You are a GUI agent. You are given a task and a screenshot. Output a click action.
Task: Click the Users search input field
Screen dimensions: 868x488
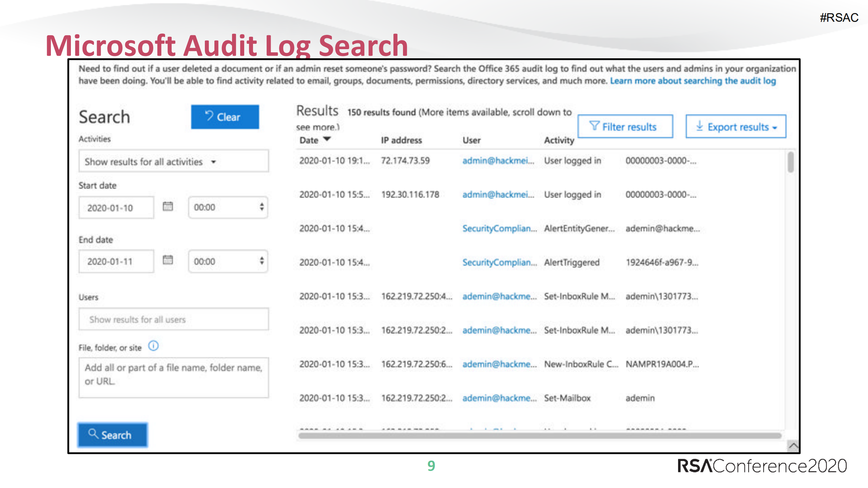click(x=173, y=319)
